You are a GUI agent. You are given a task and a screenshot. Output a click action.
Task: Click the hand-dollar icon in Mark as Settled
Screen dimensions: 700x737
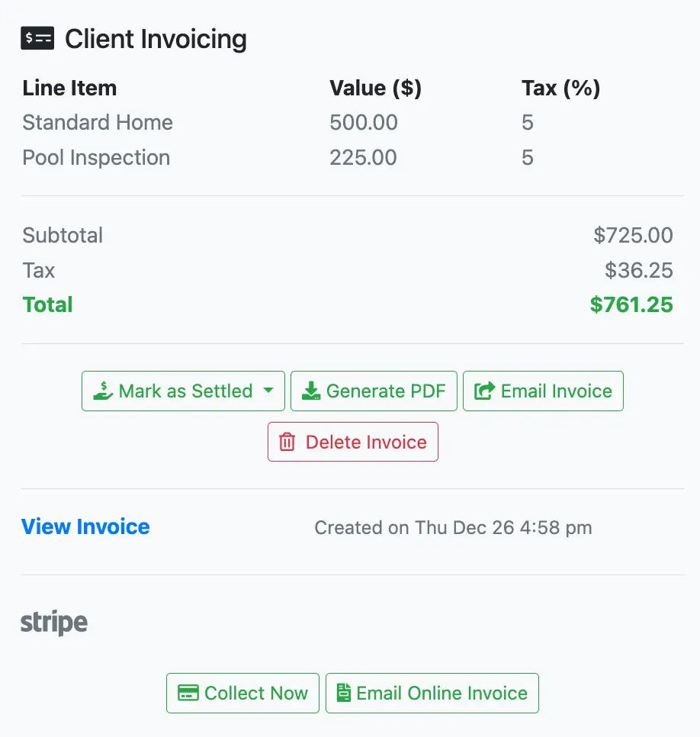pyautogui.click(x=103, y=391)
